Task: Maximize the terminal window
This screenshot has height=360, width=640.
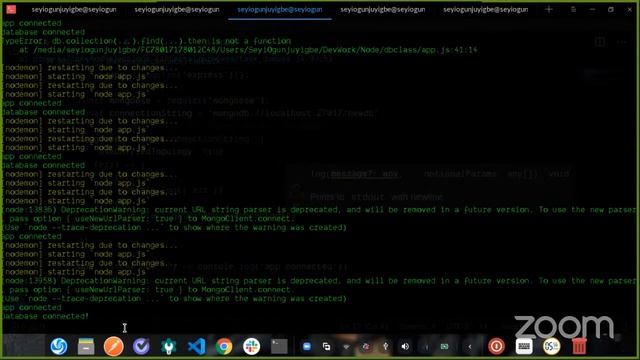Action: pyautogui.click(x=611, y=9)
